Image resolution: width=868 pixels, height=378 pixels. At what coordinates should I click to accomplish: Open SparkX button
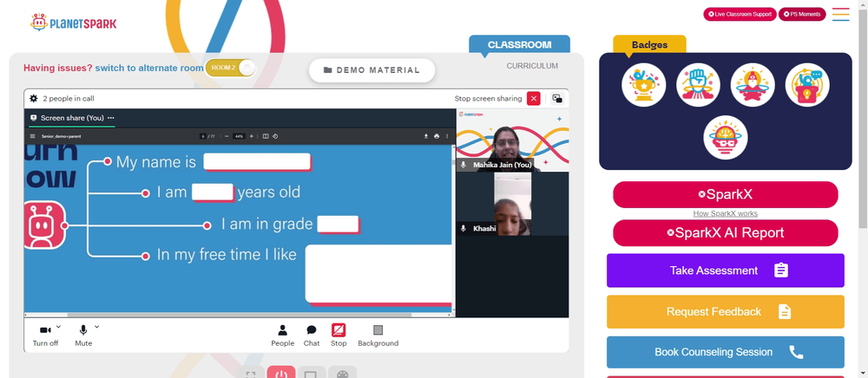click(725, 194)
